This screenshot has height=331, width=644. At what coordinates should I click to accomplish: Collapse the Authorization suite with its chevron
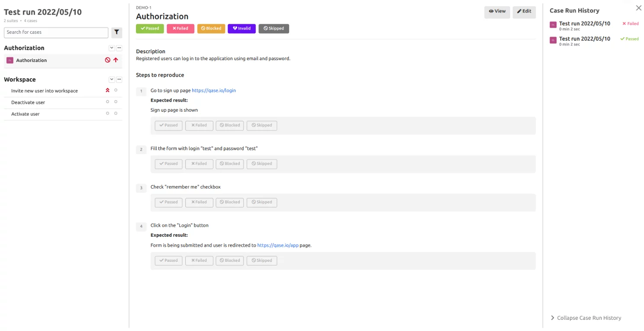point(112,48)
